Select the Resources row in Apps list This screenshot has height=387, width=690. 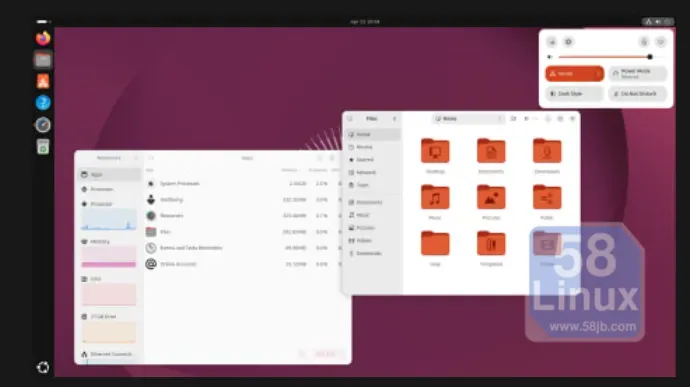tap(243, 216)
